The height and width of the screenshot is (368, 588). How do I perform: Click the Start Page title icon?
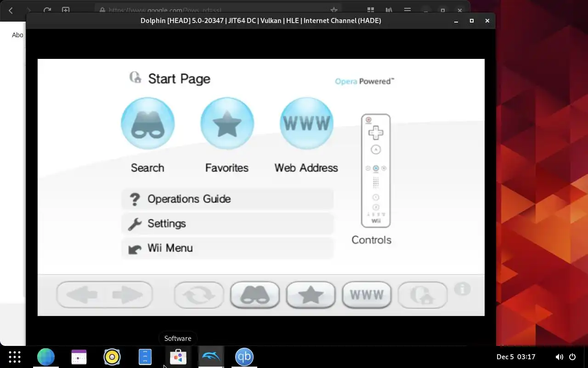[136, 77]
